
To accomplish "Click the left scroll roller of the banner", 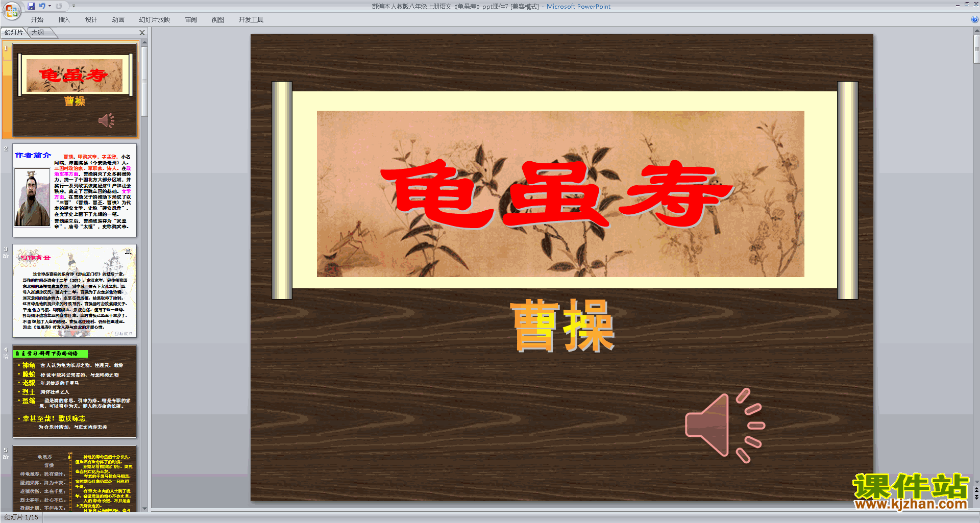I will tap(282, 190).
